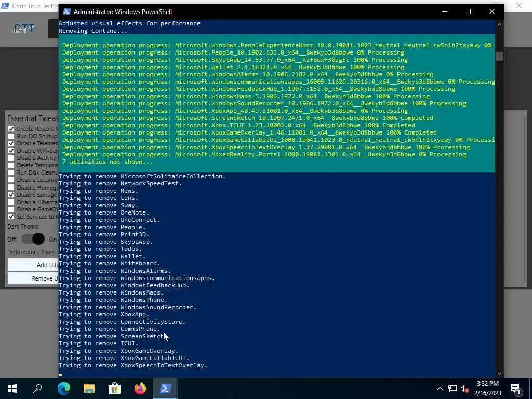532x399 pixels.
Task: Click muted volume tray icon
Action: pyautogui.click(x=465, y=389)
